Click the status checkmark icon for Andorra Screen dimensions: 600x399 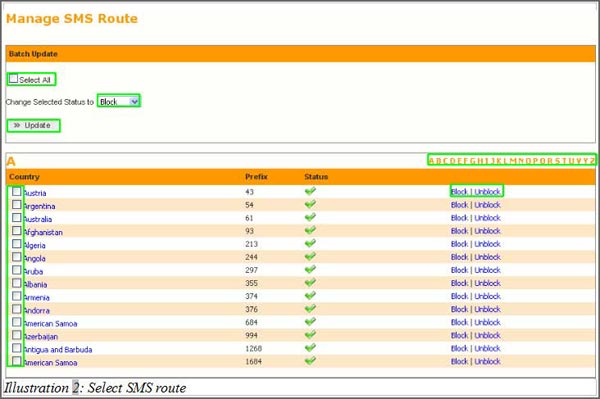[x=310, y=308]
